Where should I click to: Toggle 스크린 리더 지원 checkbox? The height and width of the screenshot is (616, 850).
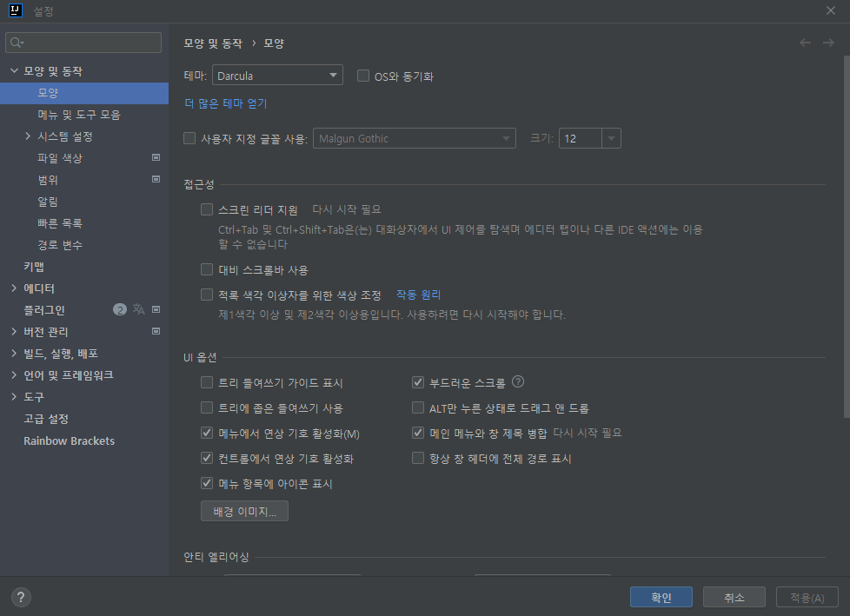[x=207, y=209]
